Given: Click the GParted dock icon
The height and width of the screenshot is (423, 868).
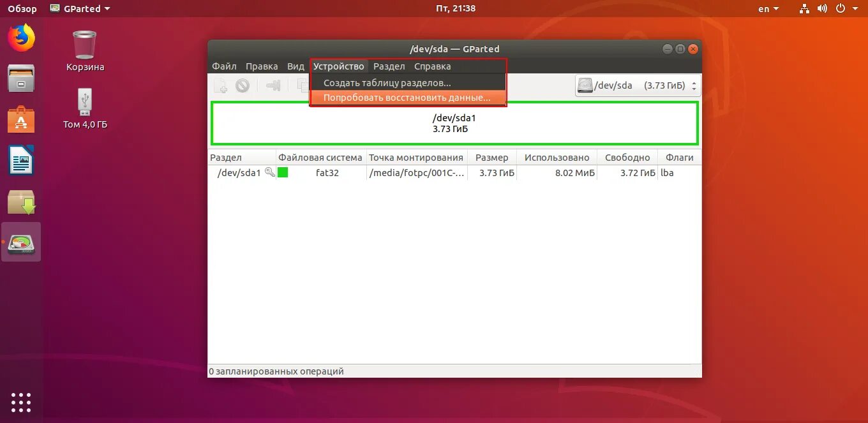Looking at the screenshot, I should pos(21,242).
